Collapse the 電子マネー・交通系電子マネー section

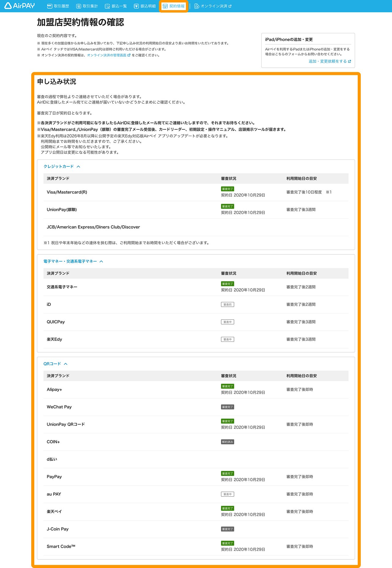click(101, 261)
